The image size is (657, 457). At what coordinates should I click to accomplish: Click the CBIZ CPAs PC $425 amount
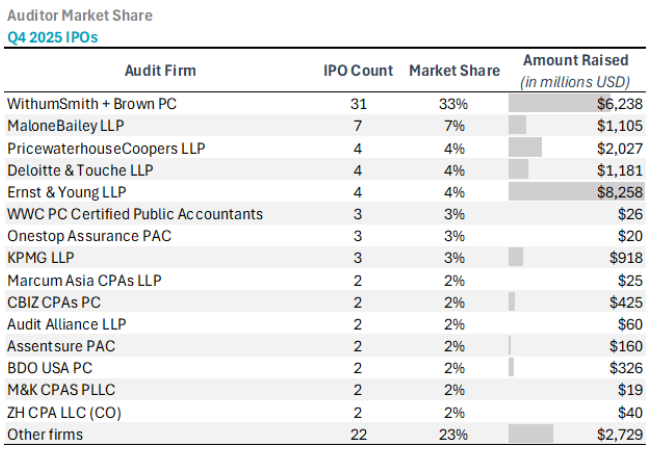click(626, 301)
